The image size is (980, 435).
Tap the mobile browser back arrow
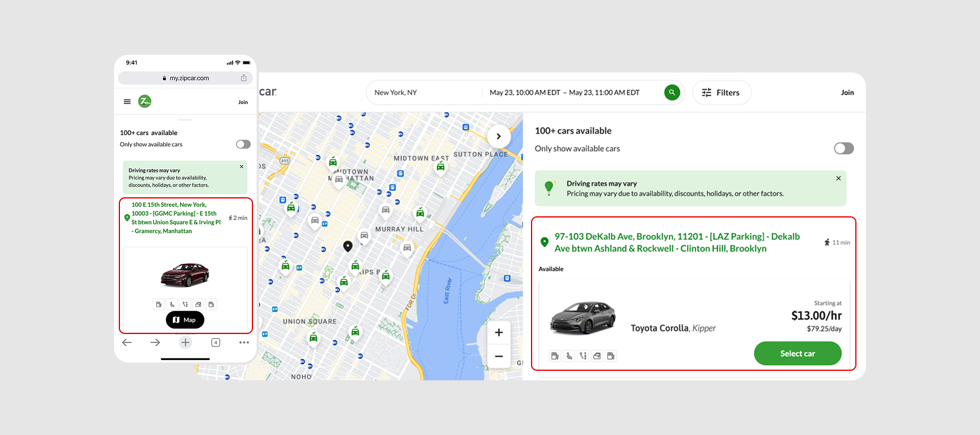pos(127,342)
